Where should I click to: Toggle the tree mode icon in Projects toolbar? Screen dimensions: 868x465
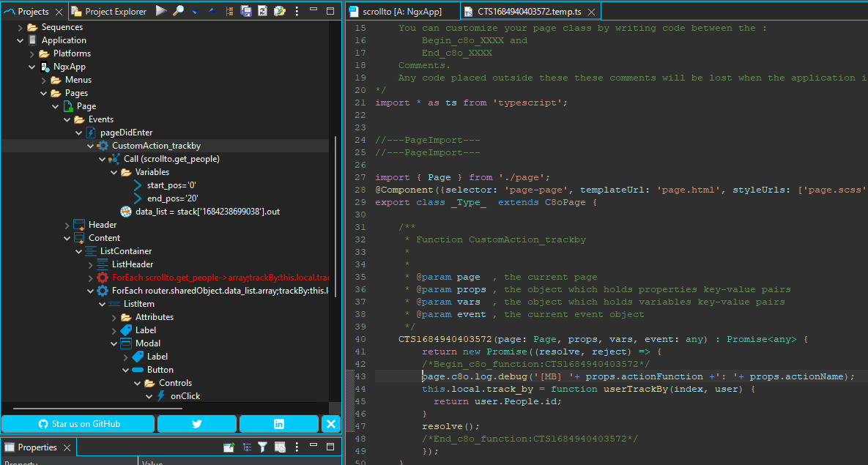229,11
